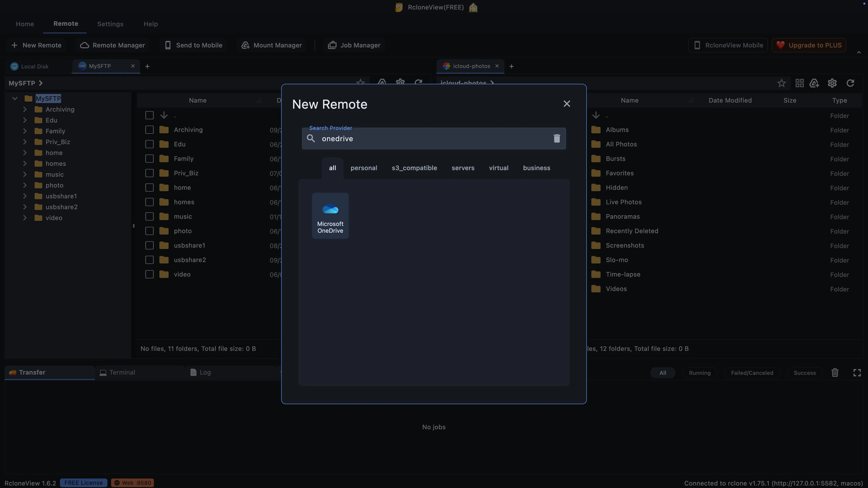868x488 pixels.
Task: Expand the photo tree folder
Action: point(25,185)
